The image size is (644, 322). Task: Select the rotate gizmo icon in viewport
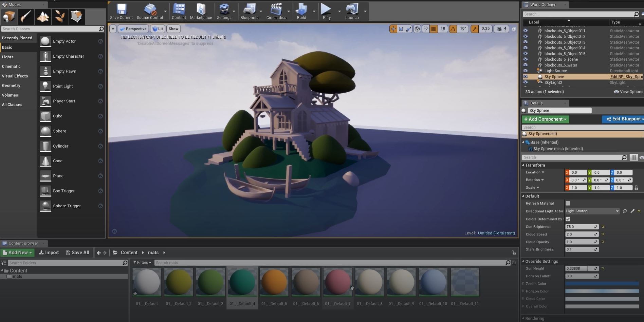coord(401,29)
